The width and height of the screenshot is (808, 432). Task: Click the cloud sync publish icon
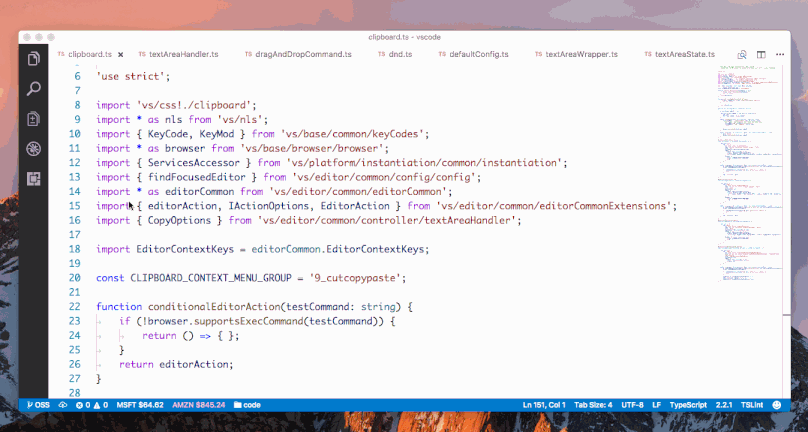pos(63,405)
